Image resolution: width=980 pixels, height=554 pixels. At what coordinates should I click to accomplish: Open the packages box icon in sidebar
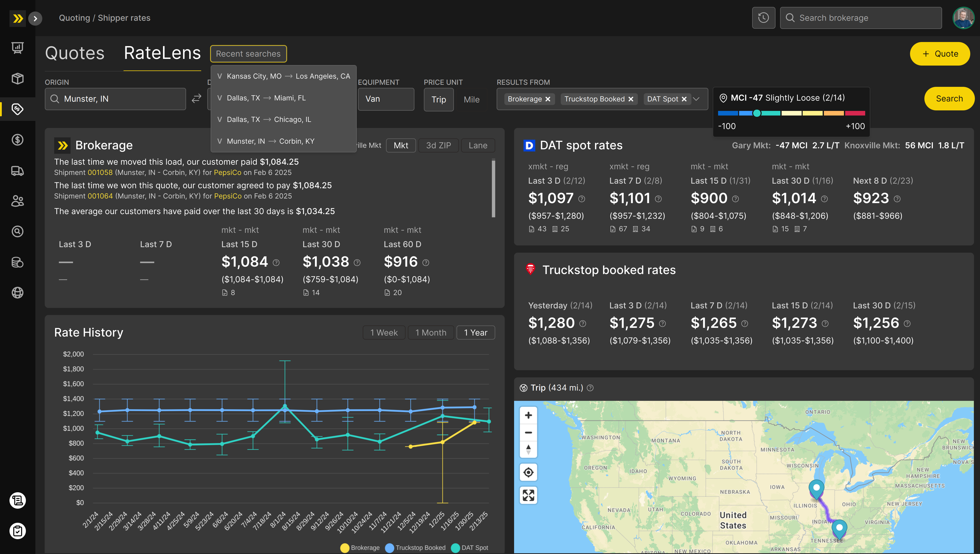pyautogui.click(x=17, y=79)
